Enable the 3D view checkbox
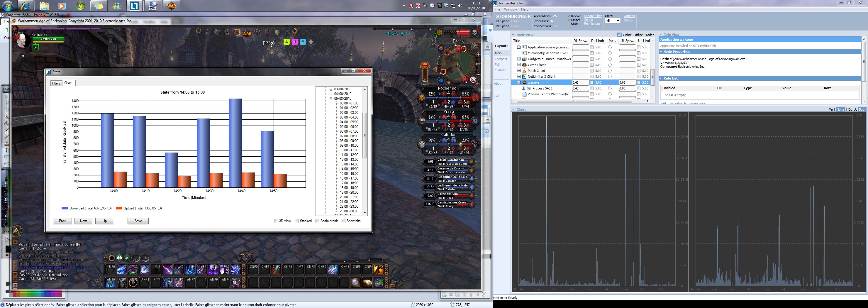 coord(276,221)
